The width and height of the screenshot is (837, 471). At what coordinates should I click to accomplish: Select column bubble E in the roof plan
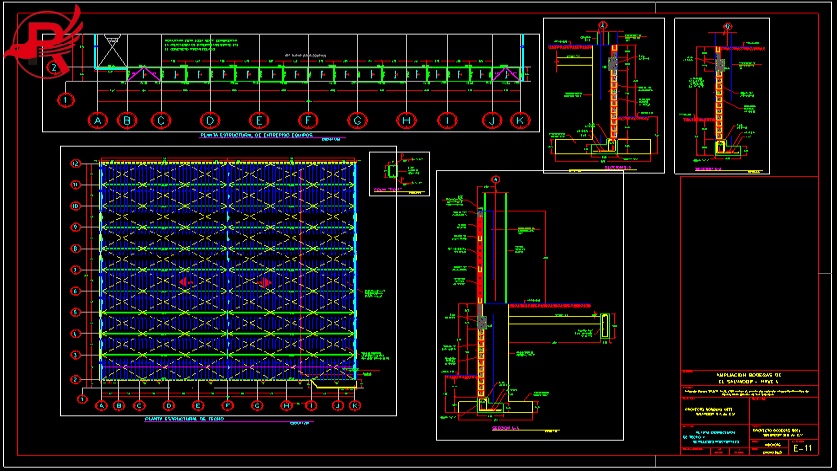pos(198,406)
